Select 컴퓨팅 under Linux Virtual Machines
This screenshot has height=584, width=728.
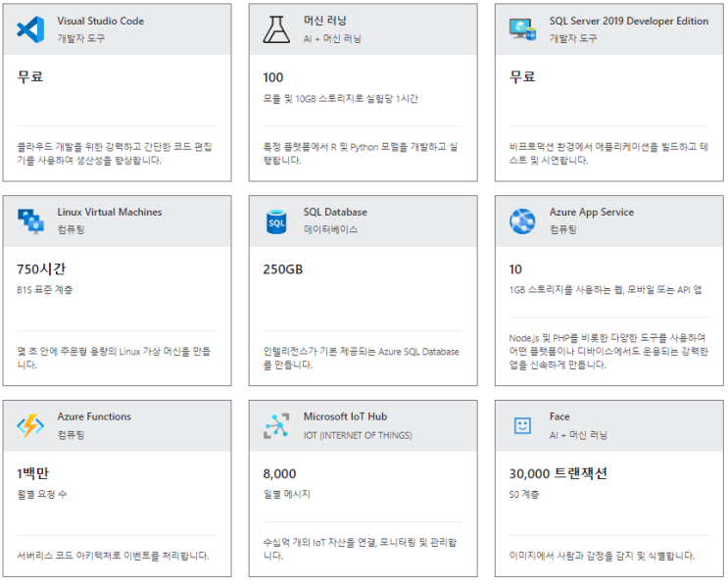(x=71, y=229)
